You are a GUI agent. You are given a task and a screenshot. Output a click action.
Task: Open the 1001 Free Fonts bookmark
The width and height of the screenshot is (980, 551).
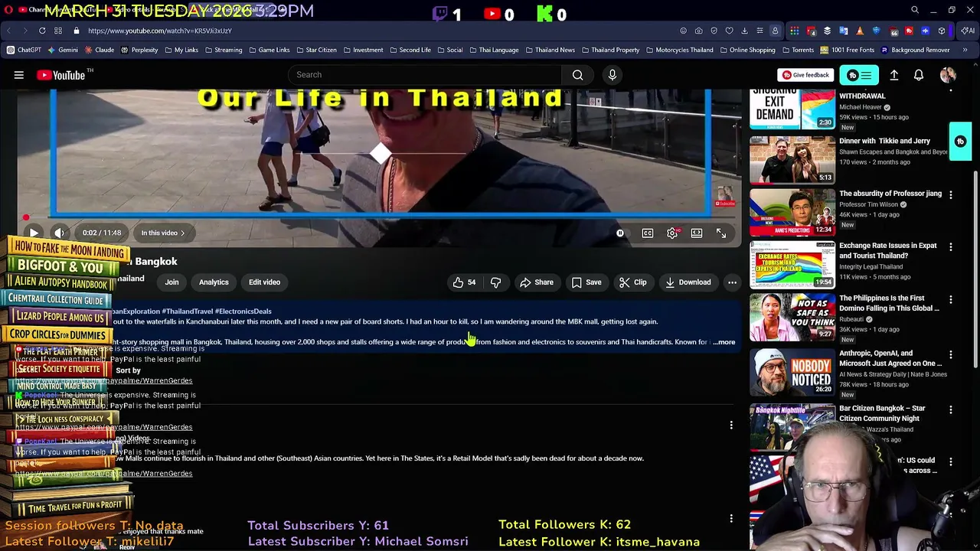(x=847, y=50)
